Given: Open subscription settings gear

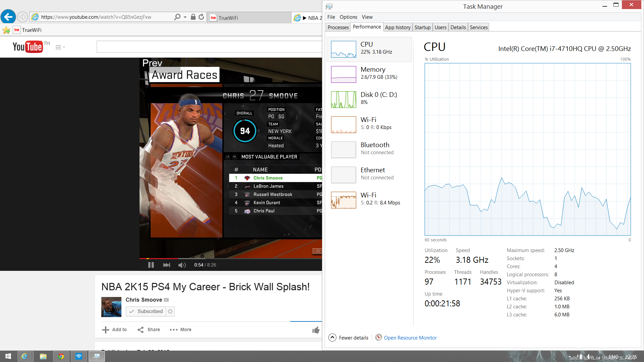Looking at the screenshot, I should point(170,311).
